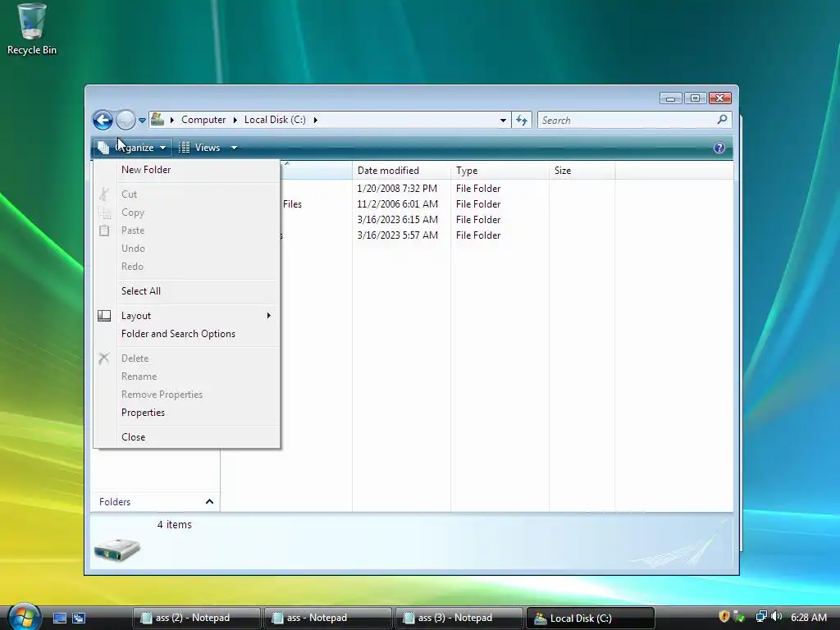Switch to ass - Notepad taskbar button
The height and width of the screenshot is (630, 840).
[328, 619]
